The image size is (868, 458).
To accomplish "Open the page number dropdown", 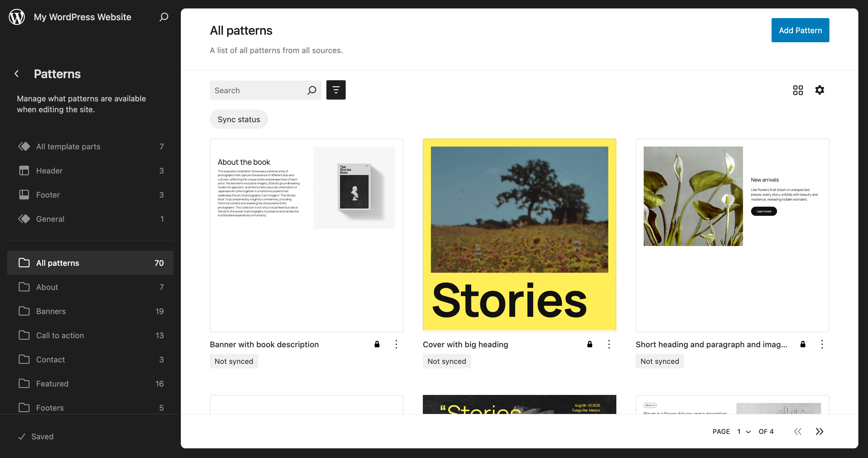I will pyautogui.click(x=744, y=431).
